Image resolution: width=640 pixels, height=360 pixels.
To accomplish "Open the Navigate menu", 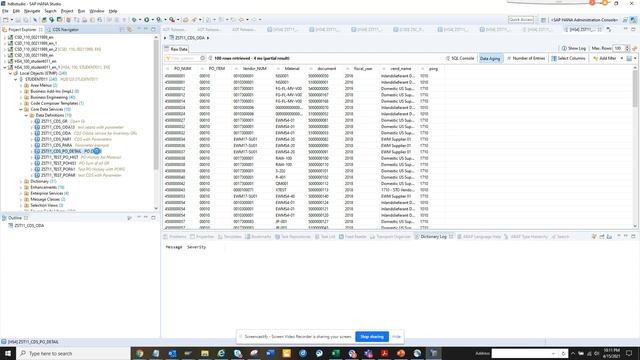I will 32,11.
